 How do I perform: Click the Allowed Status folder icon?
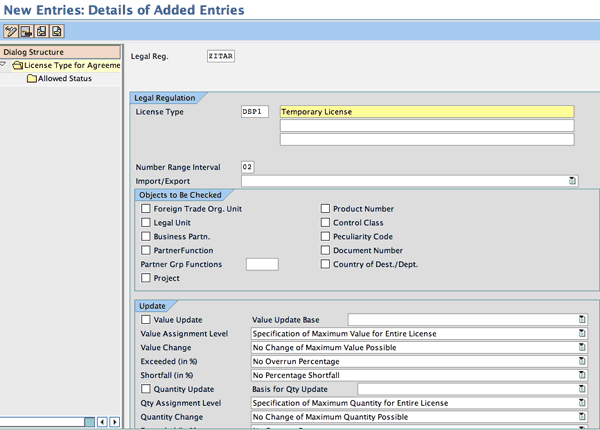click(x=31, y=78)
